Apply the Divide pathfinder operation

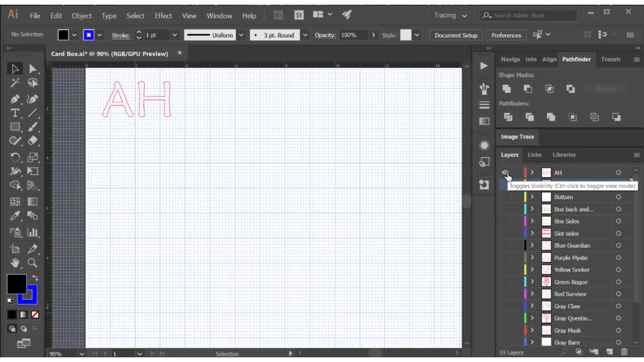508,117
